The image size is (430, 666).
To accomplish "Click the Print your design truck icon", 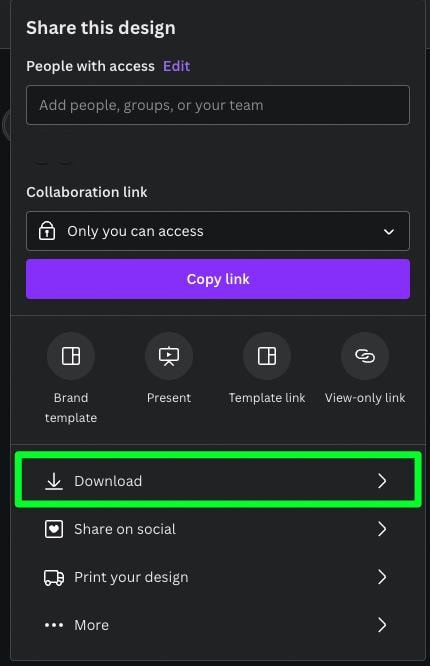I will tap(54, 577).
